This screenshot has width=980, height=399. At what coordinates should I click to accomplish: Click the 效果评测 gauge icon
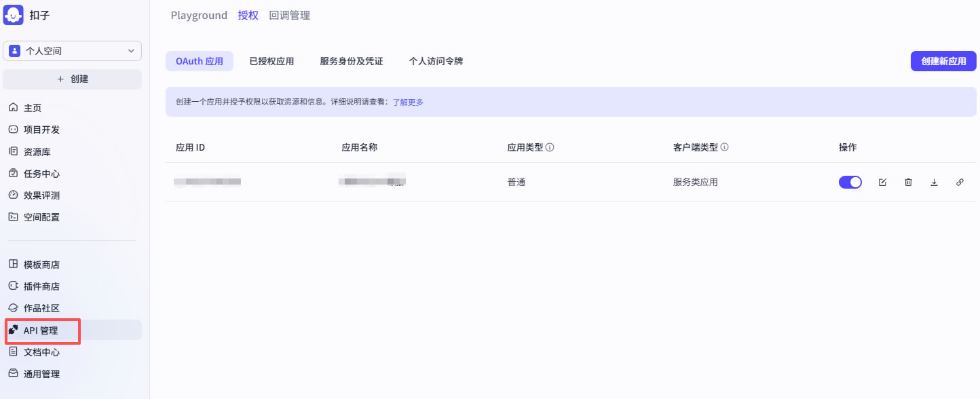click(x=13, y=195)
